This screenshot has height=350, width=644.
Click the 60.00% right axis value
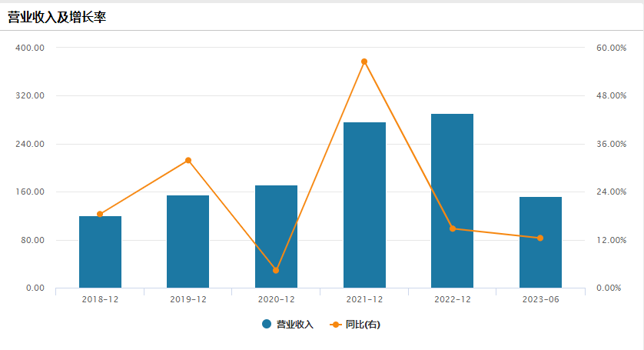click(x=612, y=48)
